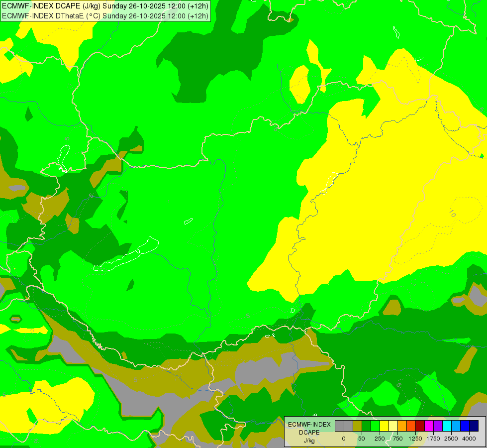Click the legend value "4000"
487x448 pixels.
pyautogui.click(x=469, y=439)
